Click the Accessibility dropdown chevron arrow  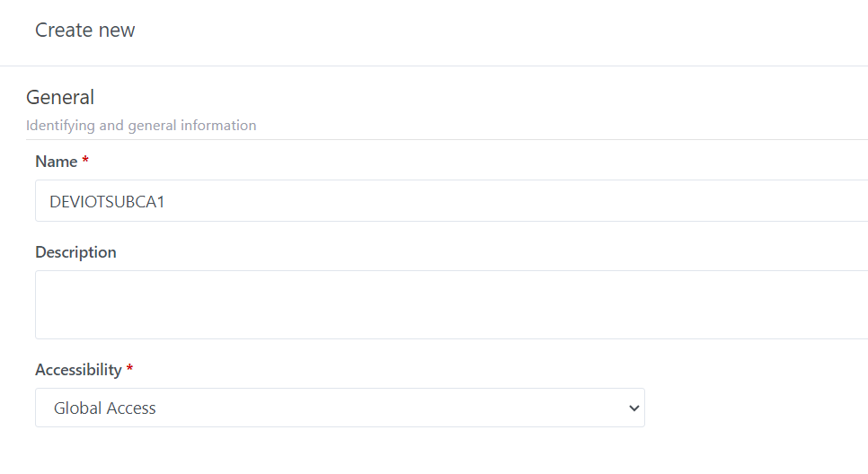click(634, 408)
